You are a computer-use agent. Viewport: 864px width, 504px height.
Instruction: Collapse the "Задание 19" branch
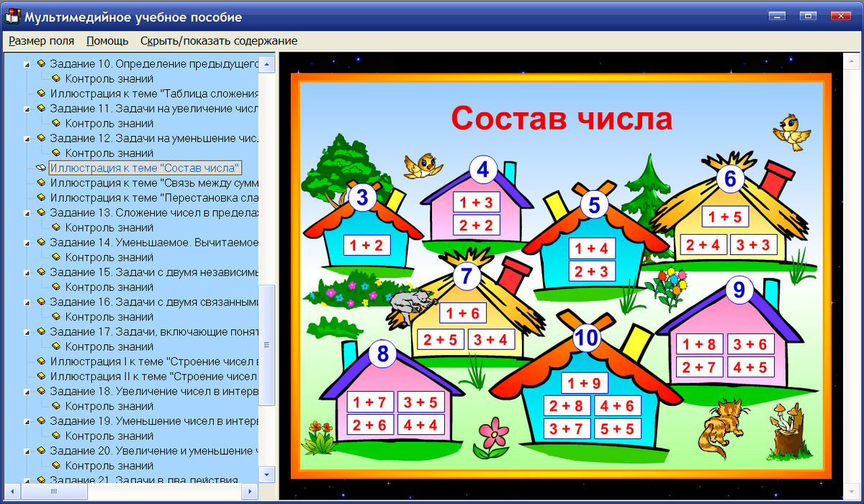coord(26,420)
